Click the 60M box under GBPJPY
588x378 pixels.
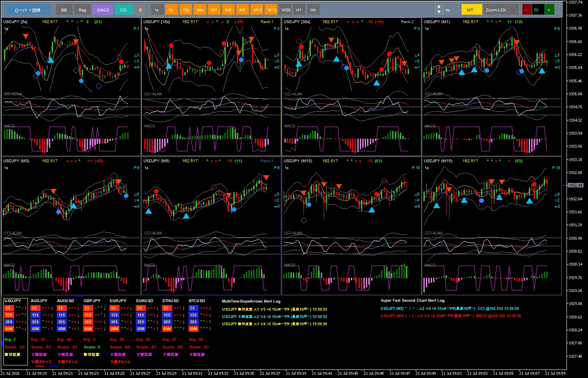click(x=88, y=329)
